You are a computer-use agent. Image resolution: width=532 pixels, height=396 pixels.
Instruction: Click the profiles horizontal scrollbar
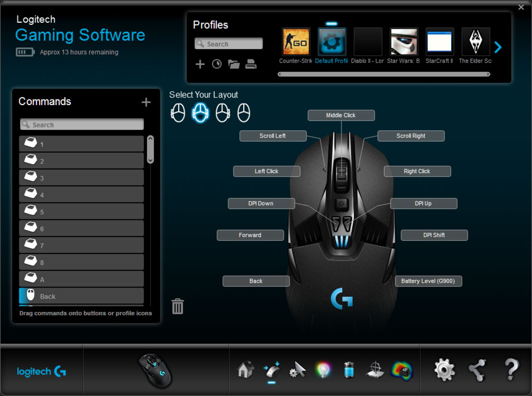(x=384, y=74)
